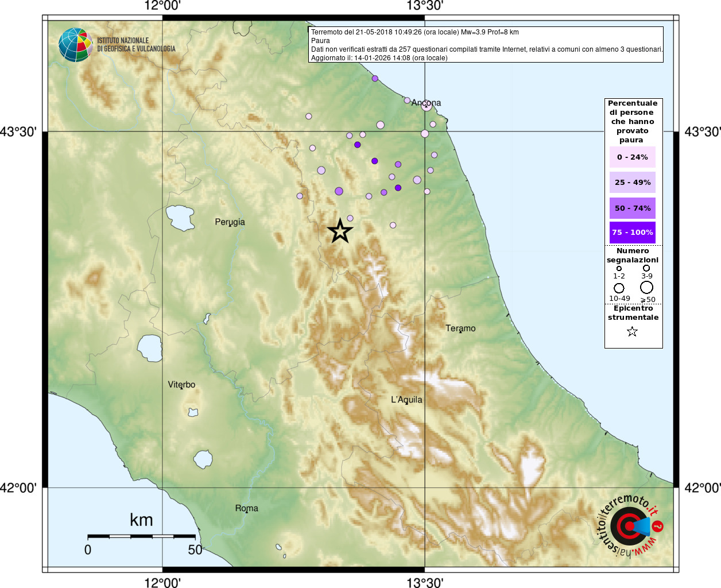This screenshot has width=721, height=588.
Task: Click the 'Percentuale di persone' legend title
Action: (x=633, y=121)
